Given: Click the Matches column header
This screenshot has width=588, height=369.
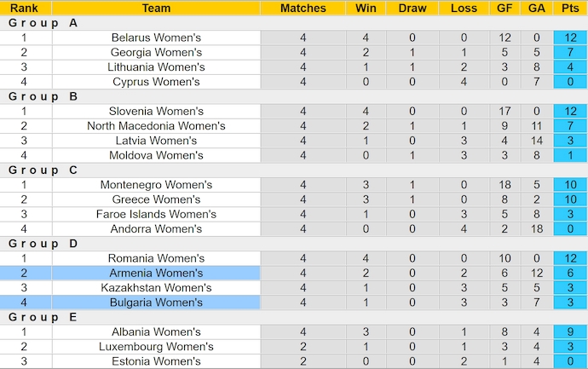Looking at the screenshot, I should tap(303, 8).
